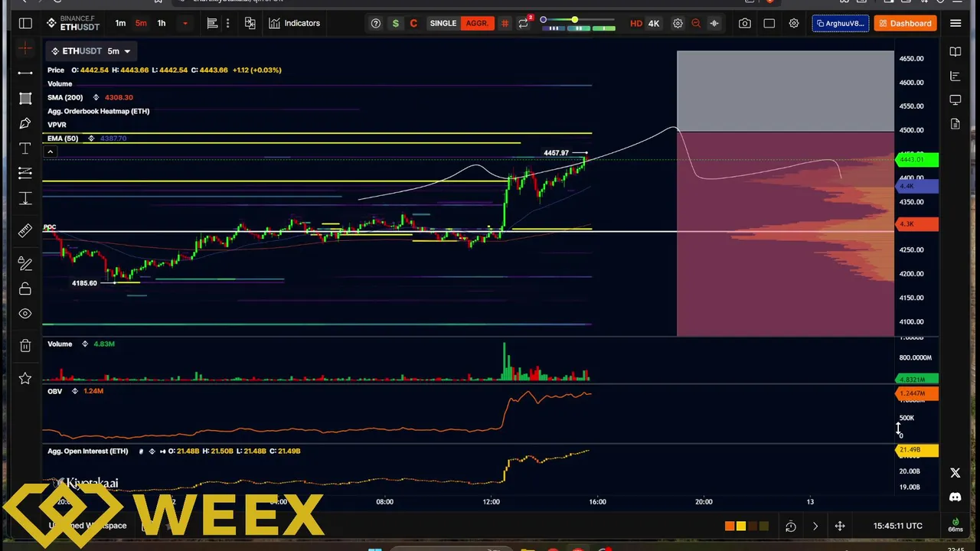Select the Fibonacci retracement tool
Screen dimensions: 980x551
pyautogui.click(x=25, y=172)
